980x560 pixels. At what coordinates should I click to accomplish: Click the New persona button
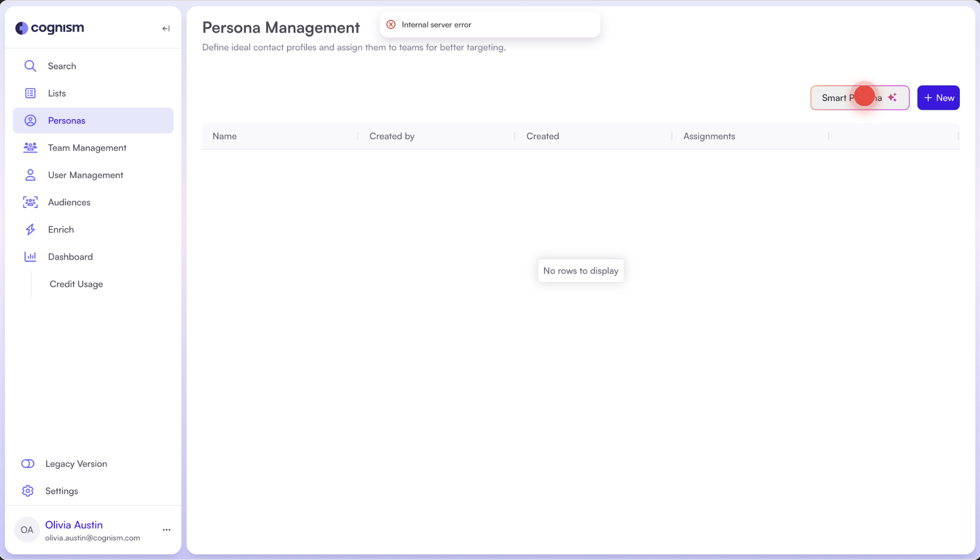[x=938, y=98]
